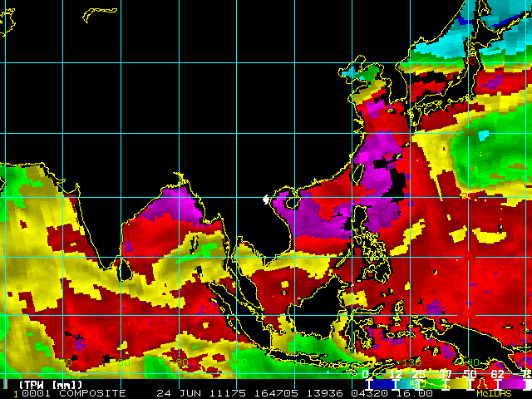This screenshot has width=532, height=399.
Task: Click the '(TPW [mm])' product label
Action: point(51,385)
